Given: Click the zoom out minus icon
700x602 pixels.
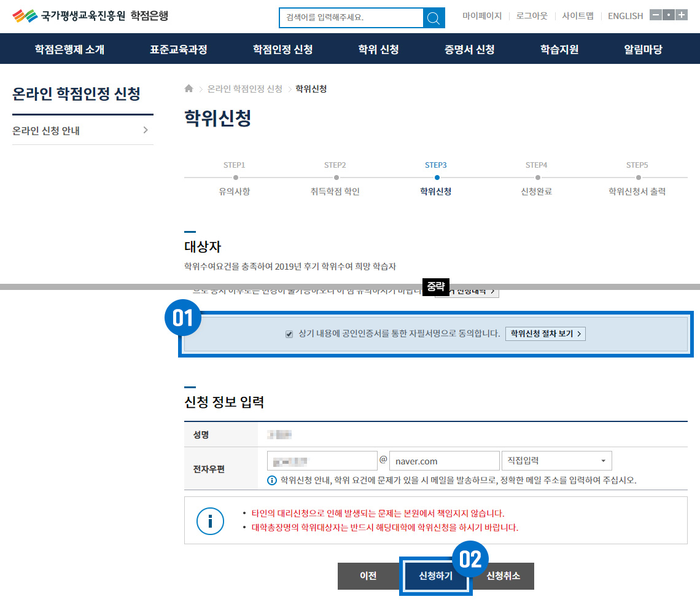Looking at the screenshot, I should [x=656, y=15].
